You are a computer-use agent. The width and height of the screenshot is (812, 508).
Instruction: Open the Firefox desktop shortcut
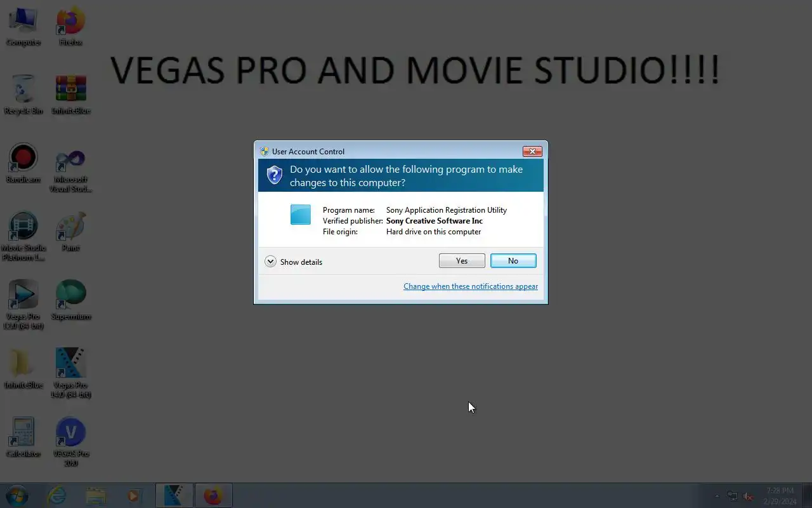[x=70, y=27]
